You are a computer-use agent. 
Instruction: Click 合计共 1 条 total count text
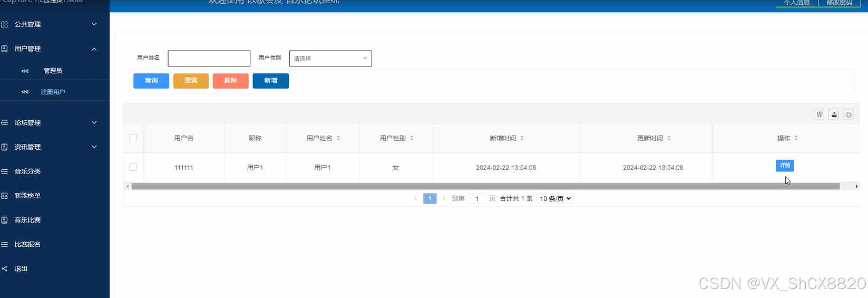tap(516, 199)
